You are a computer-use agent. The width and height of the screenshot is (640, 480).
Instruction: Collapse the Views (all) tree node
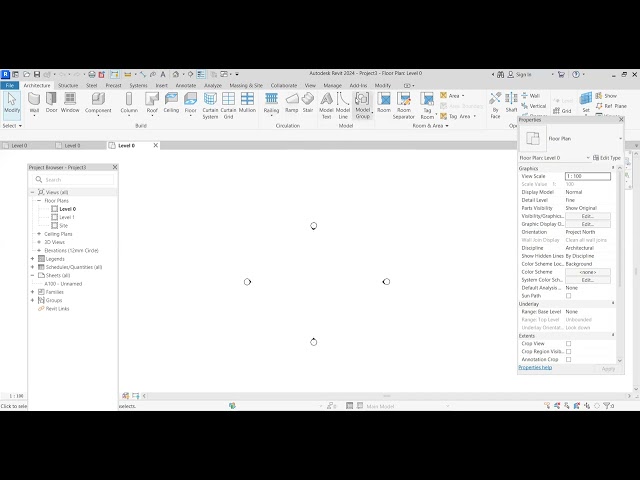[33, 192]
